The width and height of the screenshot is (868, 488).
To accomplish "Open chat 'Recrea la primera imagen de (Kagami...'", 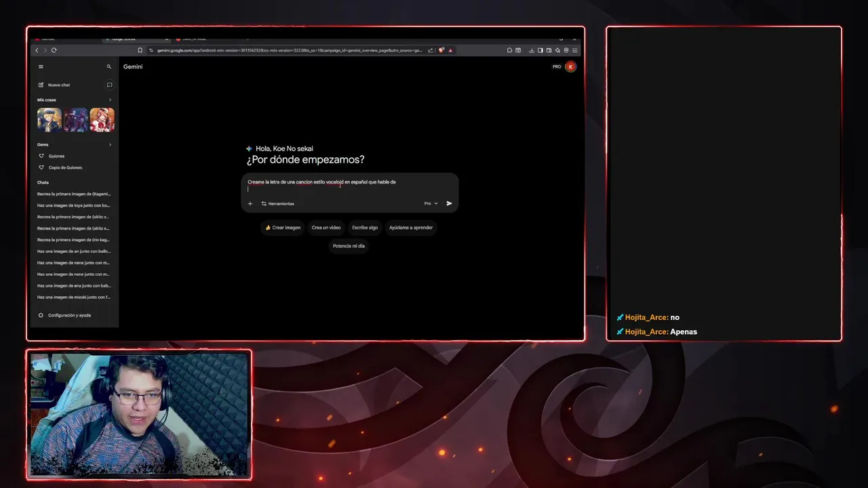I will pyautogui.click(x=74, y=194).
